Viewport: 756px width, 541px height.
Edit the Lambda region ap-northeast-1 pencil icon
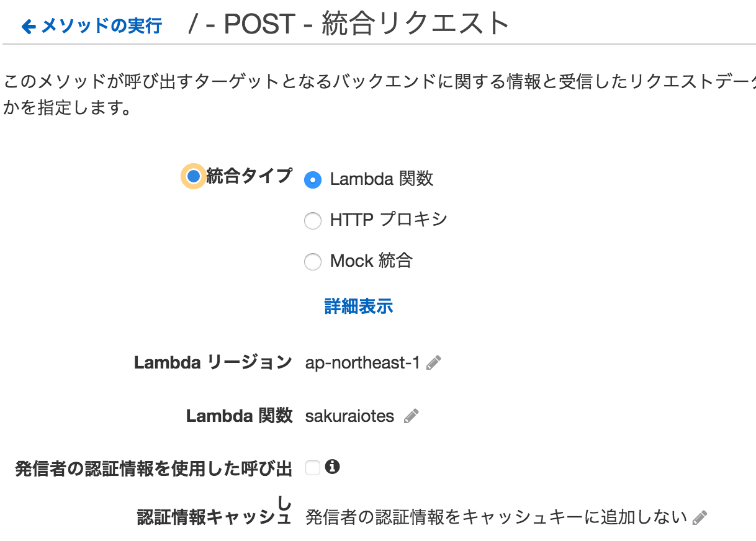click(434, 363)
